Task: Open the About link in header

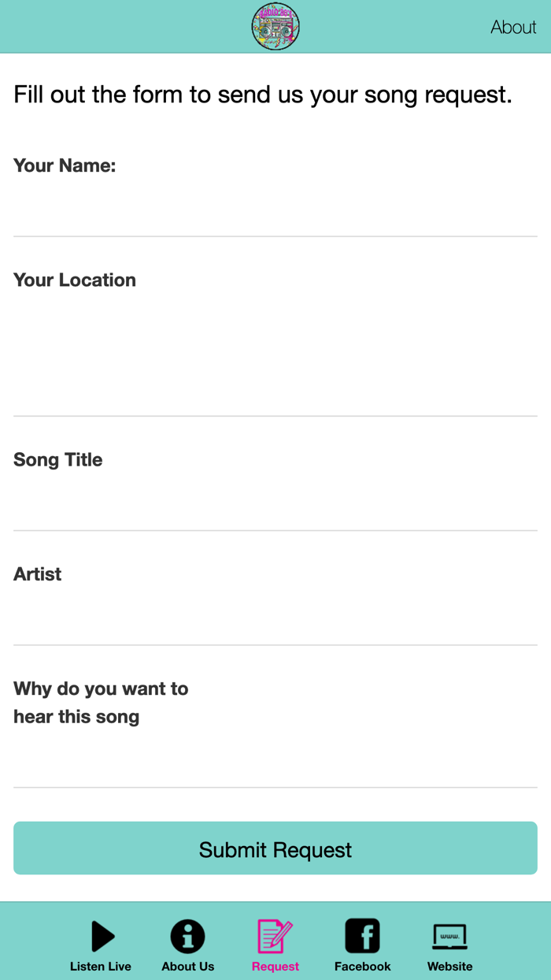Action: pyautogui.click(x=513, y=27)
